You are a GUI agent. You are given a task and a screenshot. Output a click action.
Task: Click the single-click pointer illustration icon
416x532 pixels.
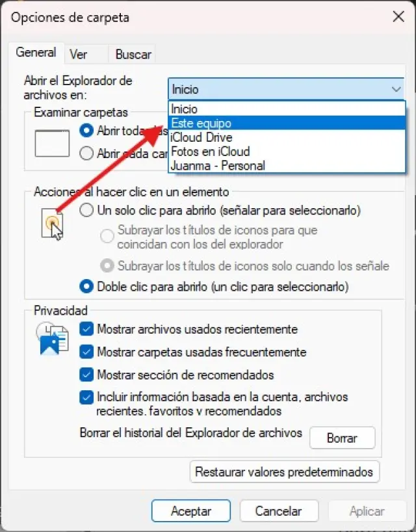[x=53, y=224]
